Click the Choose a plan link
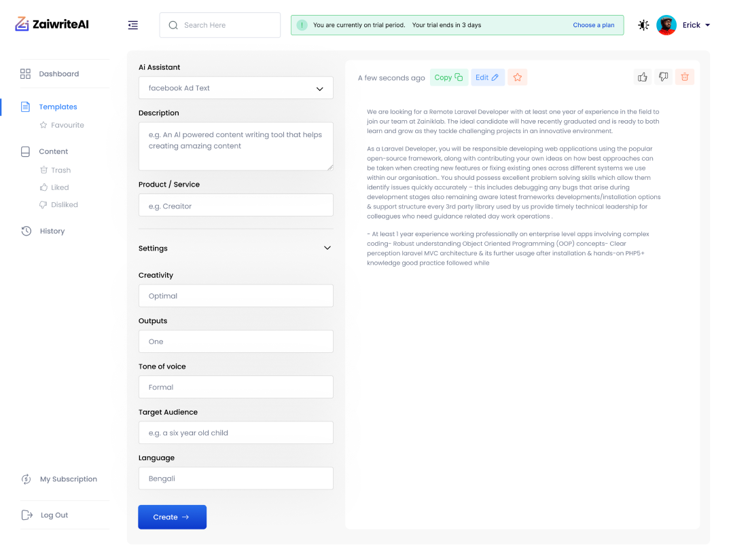The image size is (731, 560). click(593, 25)
